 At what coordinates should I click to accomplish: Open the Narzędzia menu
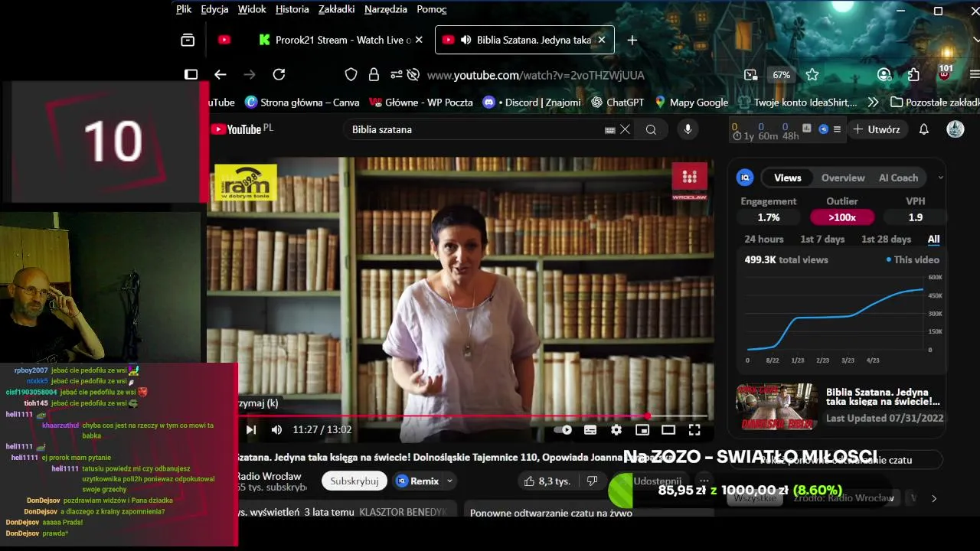[386, 9]
